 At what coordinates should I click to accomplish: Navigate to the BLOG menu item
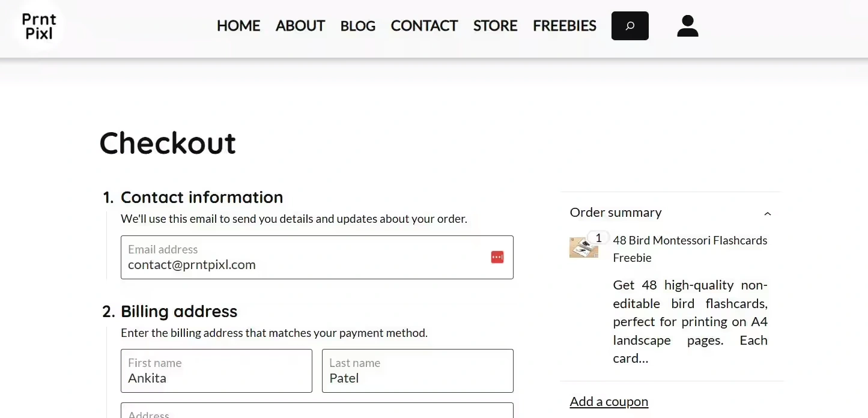point(357,26)
